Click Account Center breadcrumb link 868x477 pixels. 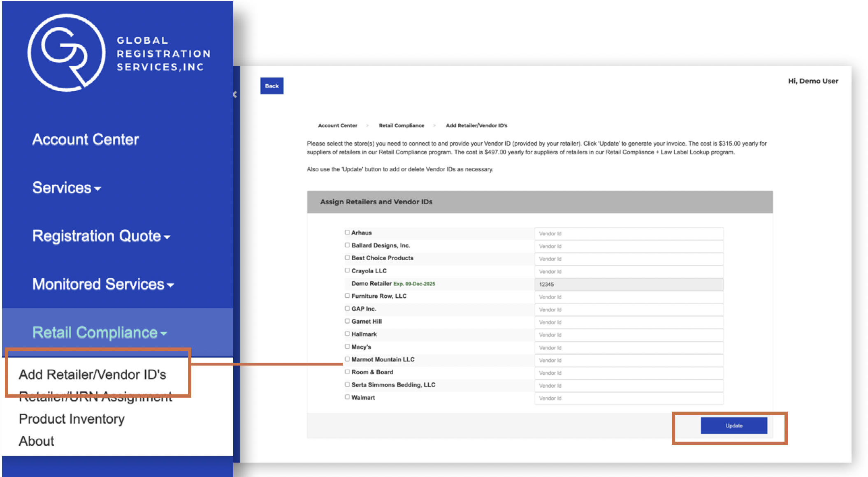[x=337, y=125]
